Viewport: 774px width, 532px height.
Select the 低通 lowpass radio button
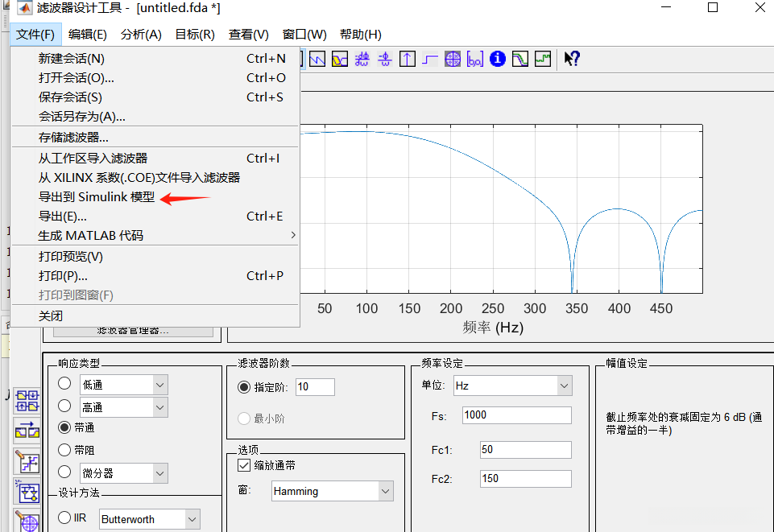click(x=64, y=383)
